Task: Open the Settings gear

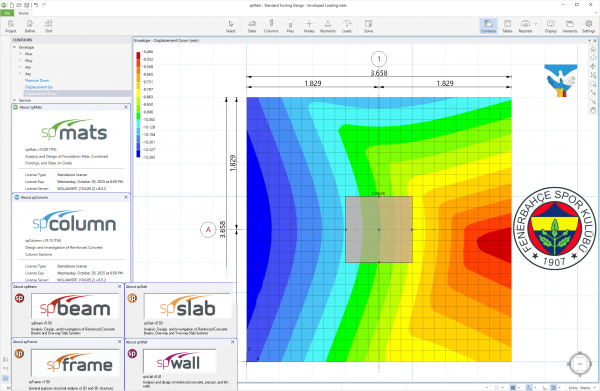Action: 589,26
